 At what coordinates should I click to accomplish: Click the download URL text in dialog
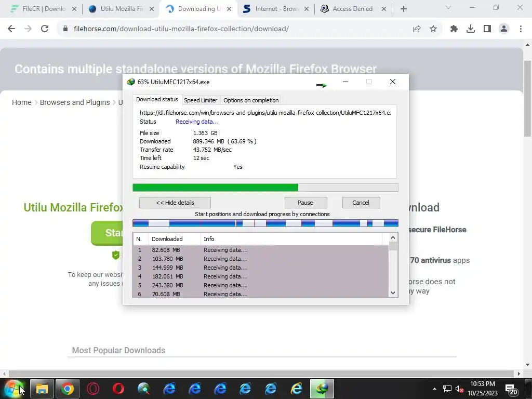pyautogui.click(x=265, y=113)
